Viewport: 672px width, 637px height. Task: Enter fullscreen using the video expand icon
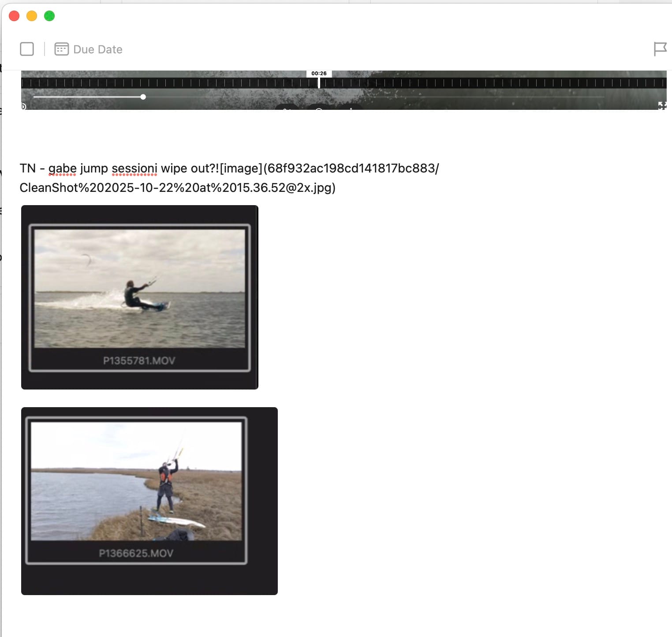click(662, 105)
